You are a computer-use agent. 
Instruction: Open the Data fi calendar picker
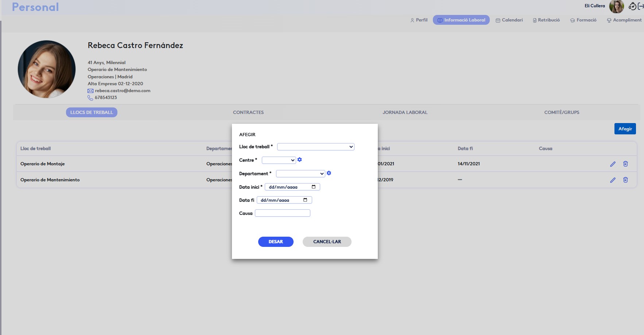pyautogui.click(x=305, y=200)
